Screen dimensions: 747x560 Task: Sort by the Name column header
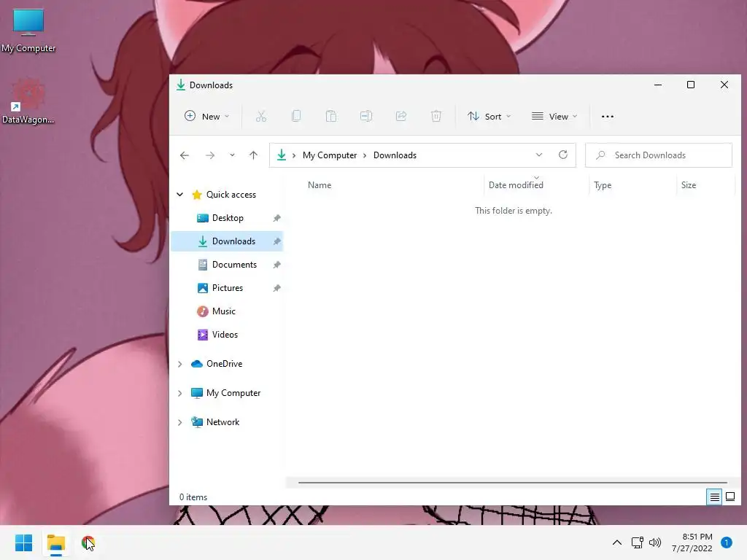tap(320, 185)
